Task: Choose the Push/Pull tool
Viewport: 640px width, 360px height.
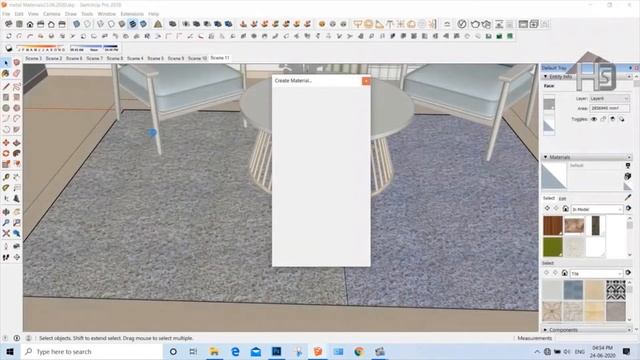Action: [16, 143]
